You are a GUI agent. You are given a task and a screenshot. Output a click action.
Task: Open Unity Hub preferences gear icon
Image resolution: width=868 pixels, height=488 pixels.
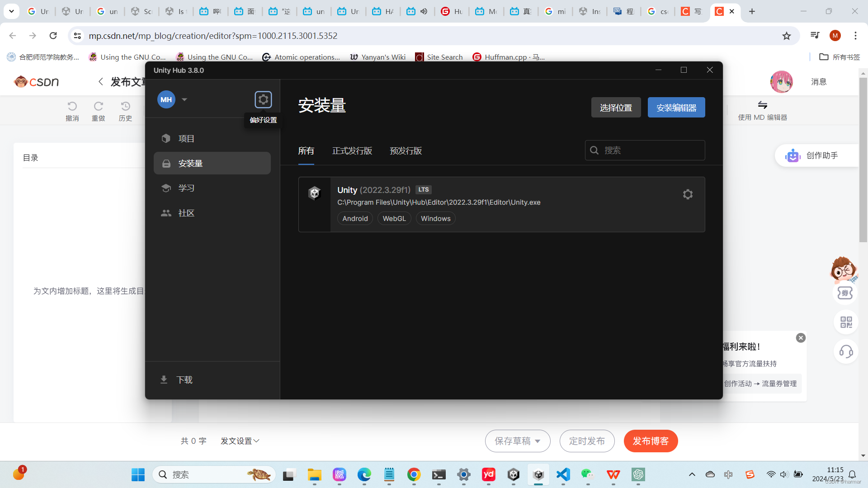(263, 99)
